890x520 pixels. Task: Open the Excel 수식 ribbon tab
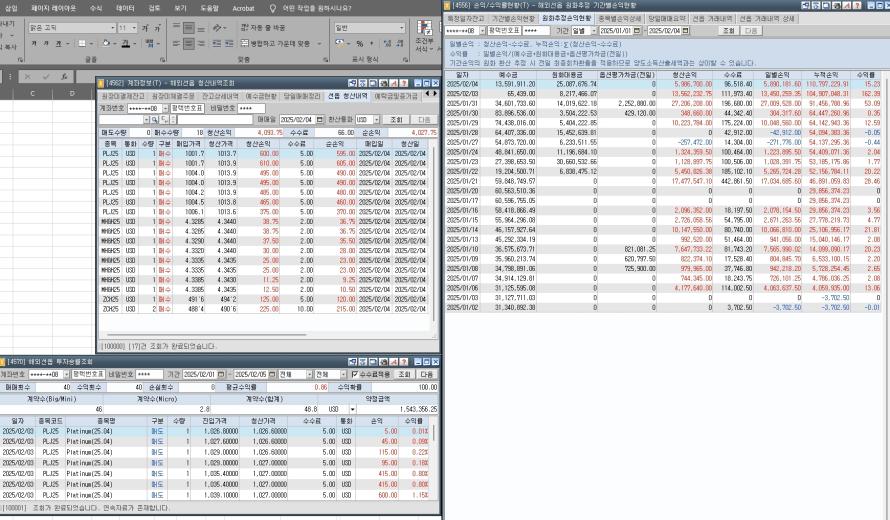pyautogui.click(x=96, y=9)
